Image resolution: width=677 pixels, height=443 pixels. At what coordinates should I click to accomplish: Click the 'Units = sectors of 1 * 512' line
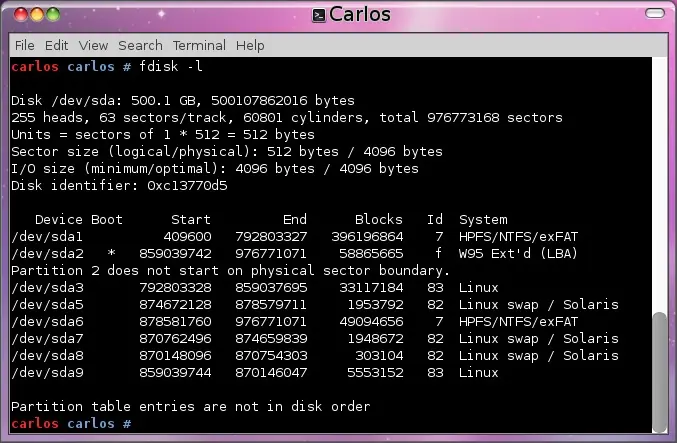pyautogui.click(x=163, y=134)
